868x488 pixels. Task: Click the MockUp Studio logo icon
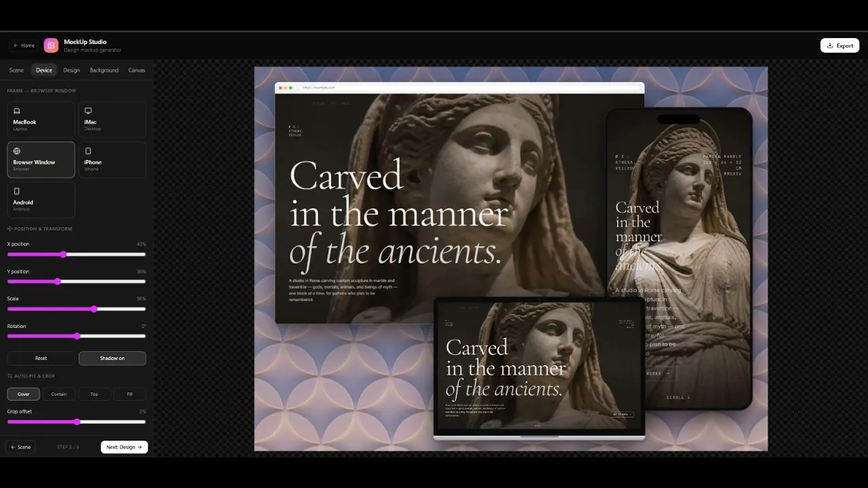(x=51, y=45)
